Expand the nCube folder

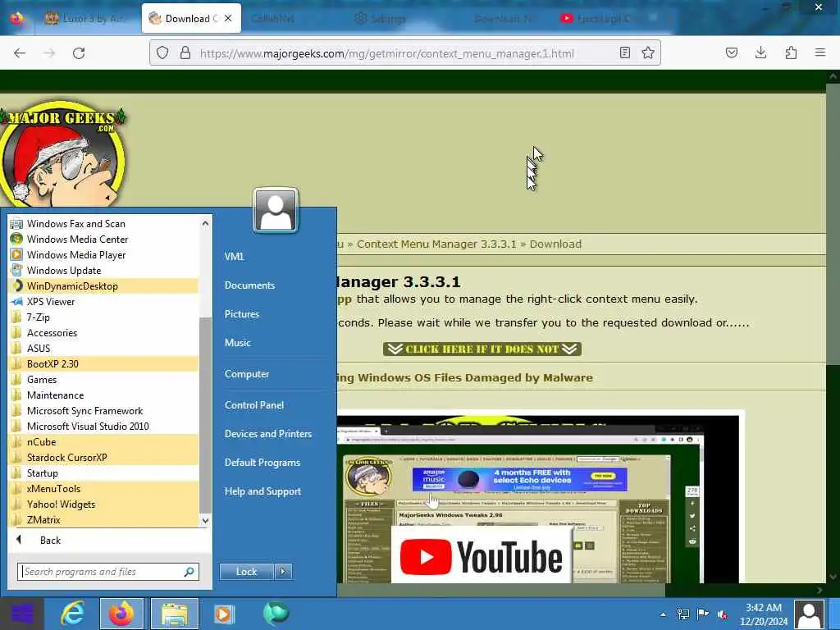click(x=103, y=441)
